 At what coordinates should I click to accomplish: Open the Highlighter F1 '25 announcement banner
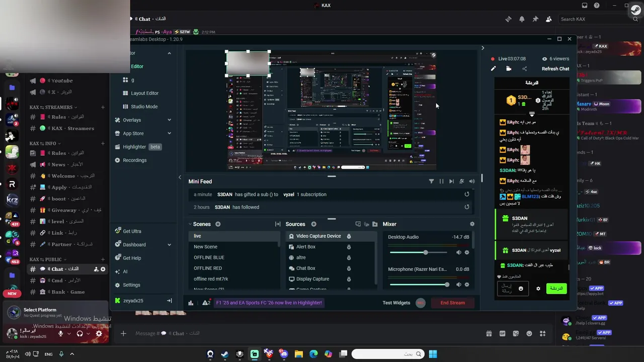click(269, 303)
